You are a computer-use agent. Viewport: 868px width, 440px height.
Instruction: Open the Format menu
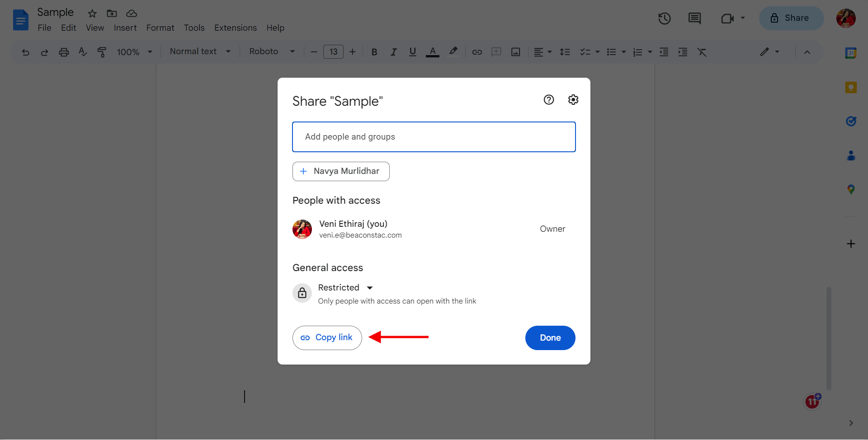coord(160,28)
